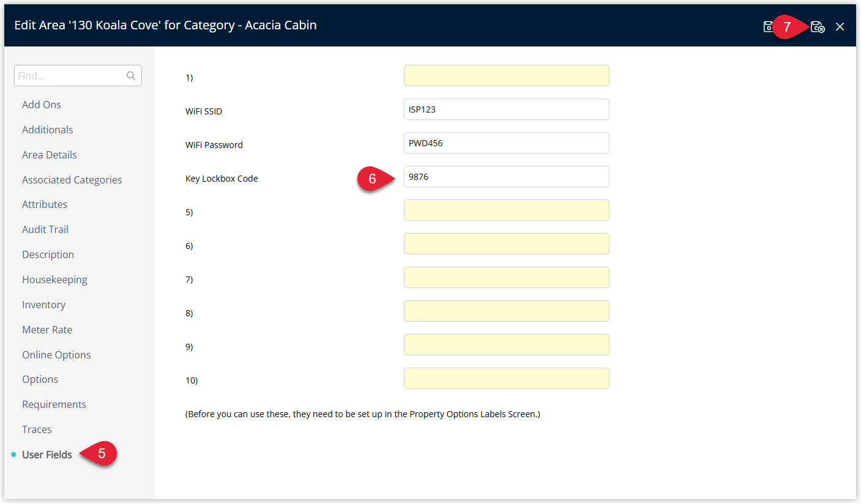861x504 pixels.
Task: Click the magnifier icon in Find box
Action: (x=131, y=76)
